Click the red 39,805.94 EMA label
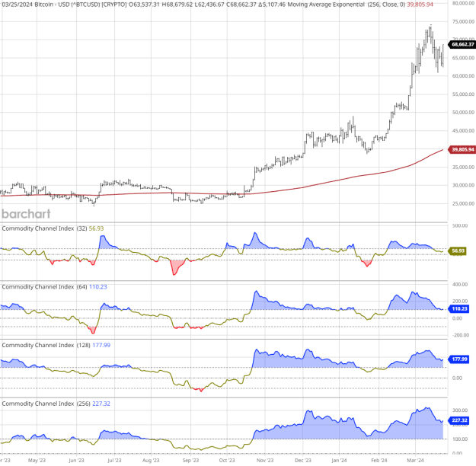Image resolution: width=476 pixels, height=466 pixels. (462, 150)
